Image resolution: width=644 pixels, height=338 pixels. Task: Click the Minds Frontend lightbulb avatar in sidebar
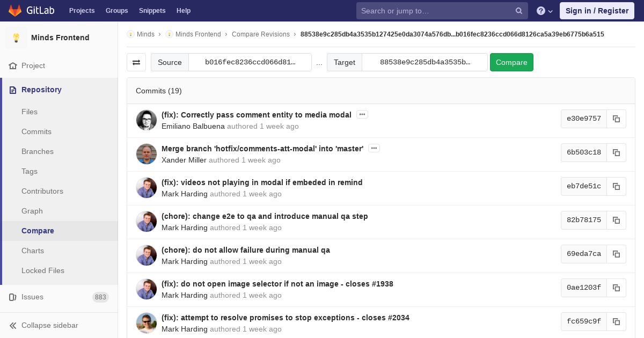[16, 38]
